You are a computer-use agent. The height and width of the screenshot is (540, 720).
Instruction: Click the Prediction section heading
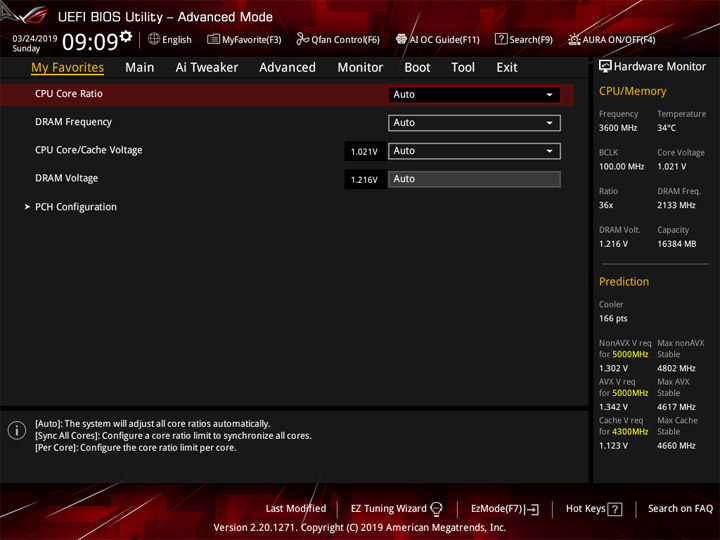tap(624, 281)
